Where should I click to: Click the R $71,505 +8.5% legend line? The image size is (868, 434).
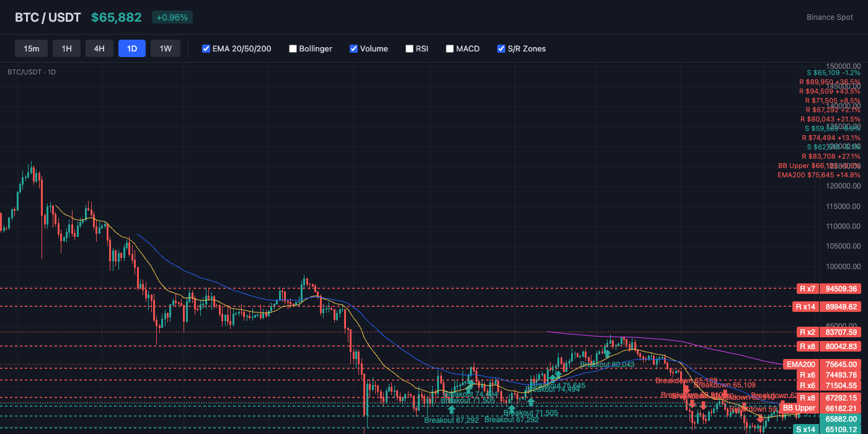[x=833, y=100]
